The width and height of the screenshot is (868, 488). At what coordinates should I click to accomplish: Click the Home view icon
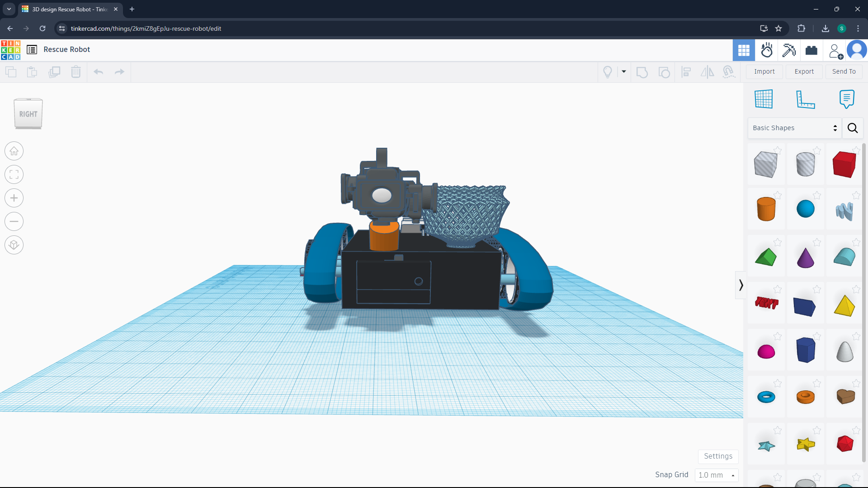14,151
